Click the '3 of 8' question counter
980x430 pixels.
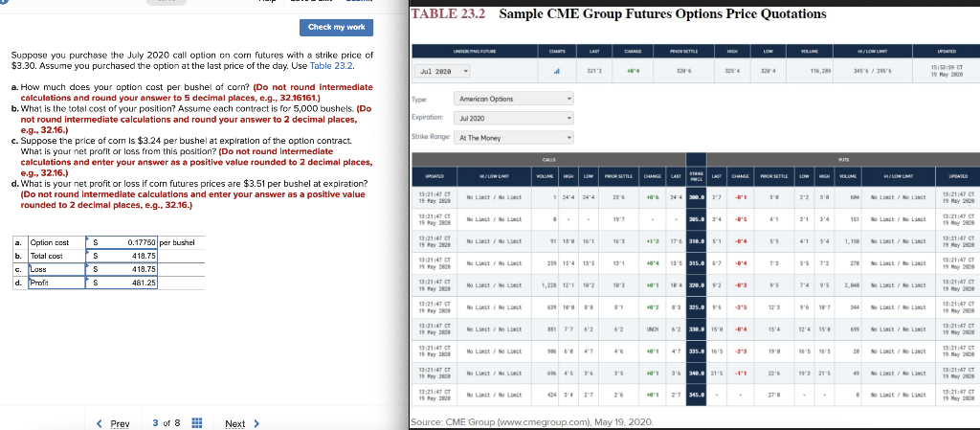point(167,423)
